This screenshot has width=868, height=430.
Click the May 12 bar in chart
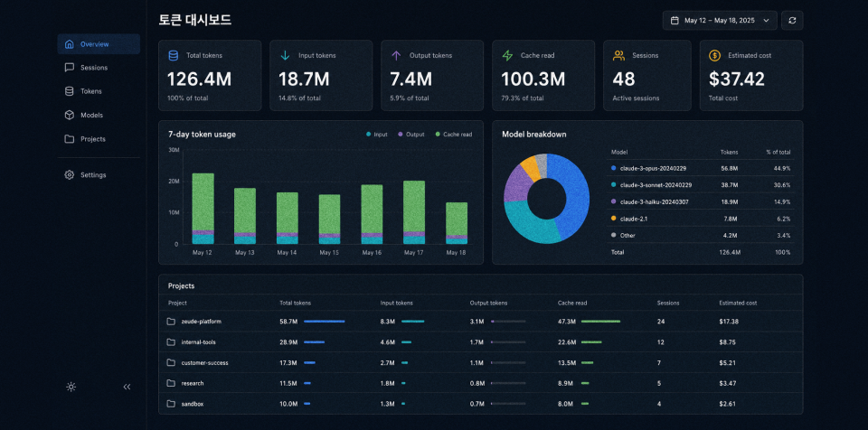coord(203,209)
